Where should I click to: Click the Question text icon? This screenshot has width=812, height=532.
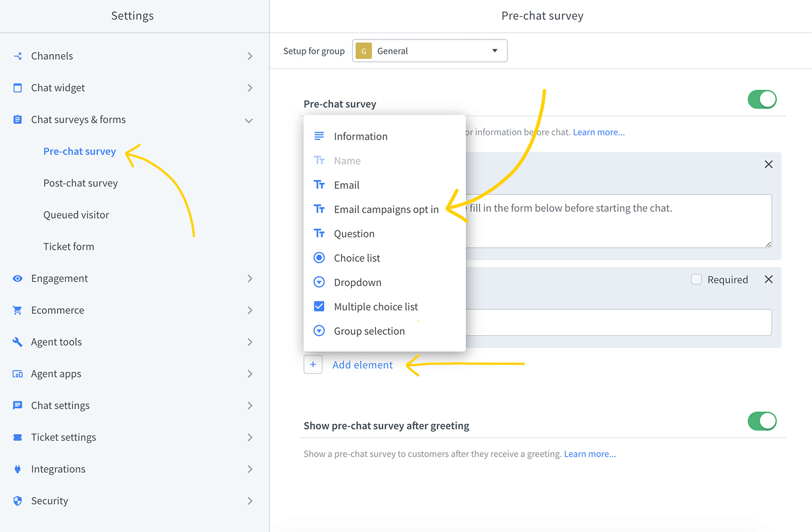319,233
